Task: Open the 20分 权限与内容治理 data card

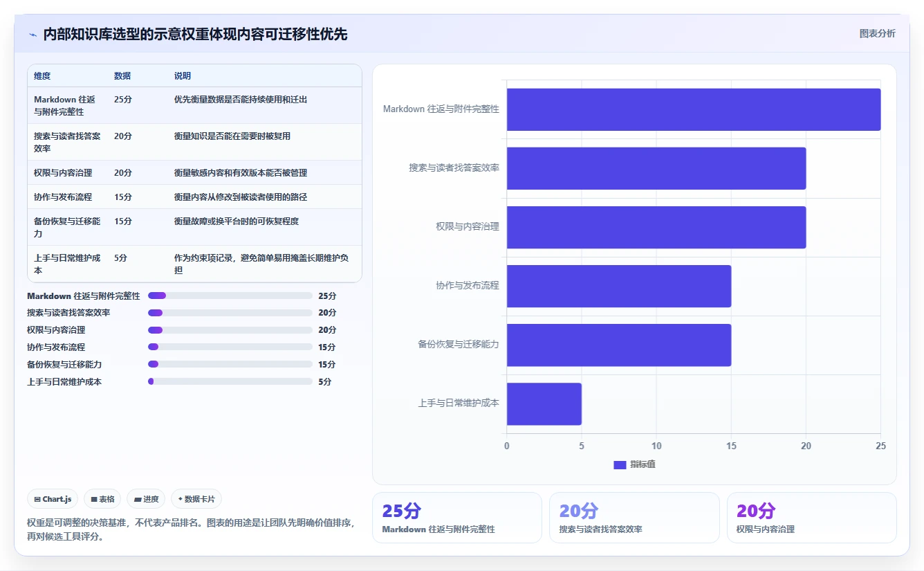Action: point(811,518)
